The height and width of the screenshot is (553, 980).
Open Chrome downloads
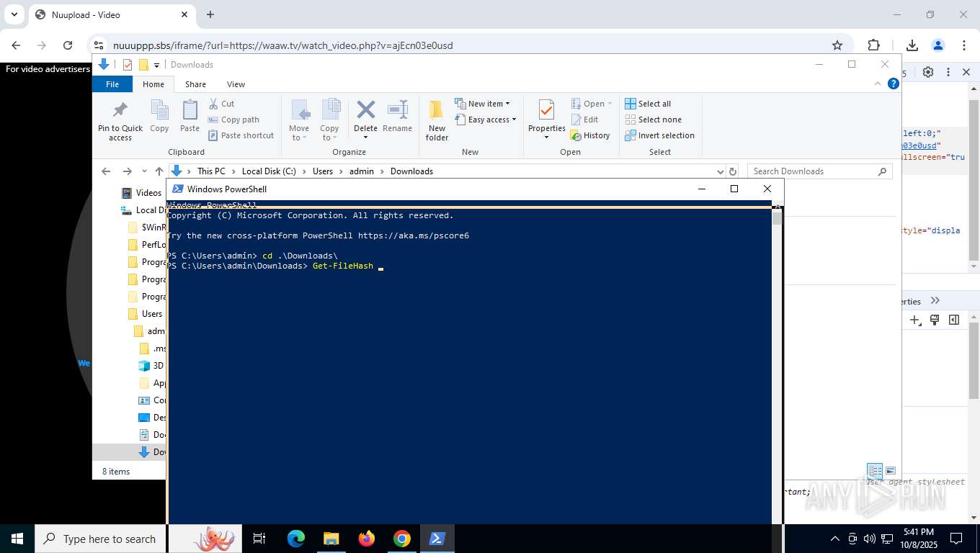pos(912,45)
